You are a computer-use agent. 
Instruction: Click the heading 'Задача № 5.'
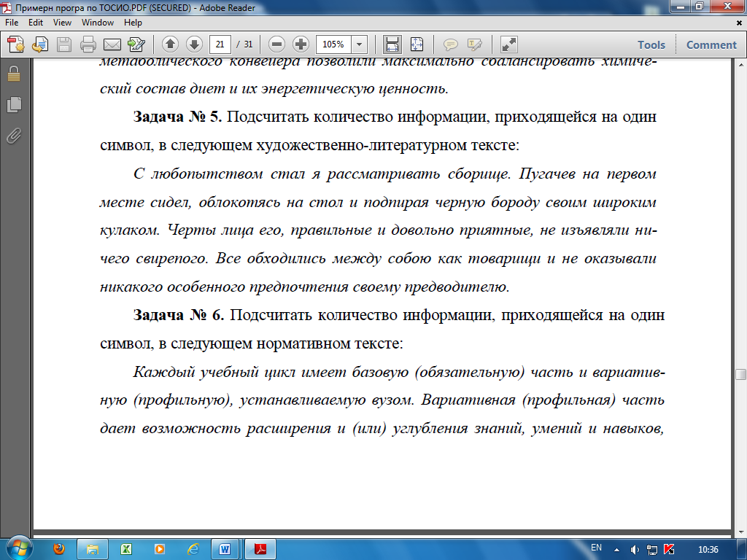tap(178, 117)
